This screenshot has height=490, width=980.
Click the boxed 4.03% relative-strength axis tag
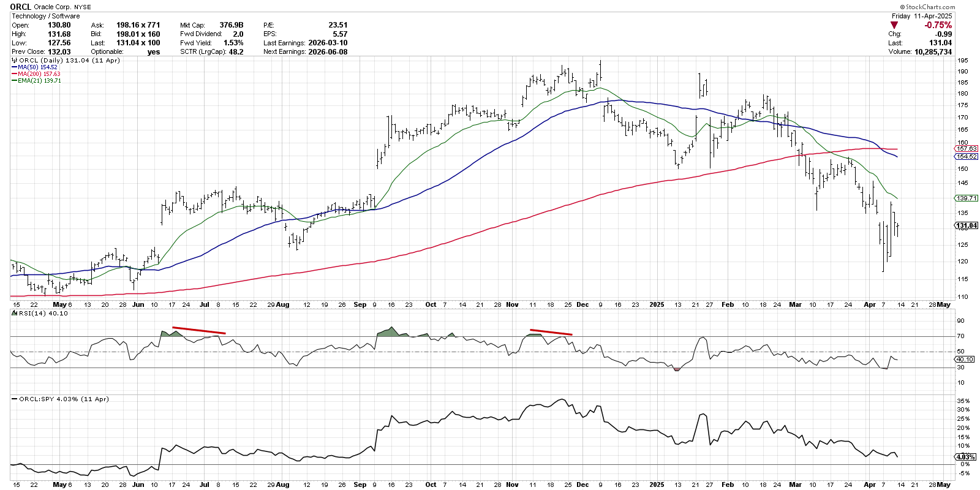[965, 457]
